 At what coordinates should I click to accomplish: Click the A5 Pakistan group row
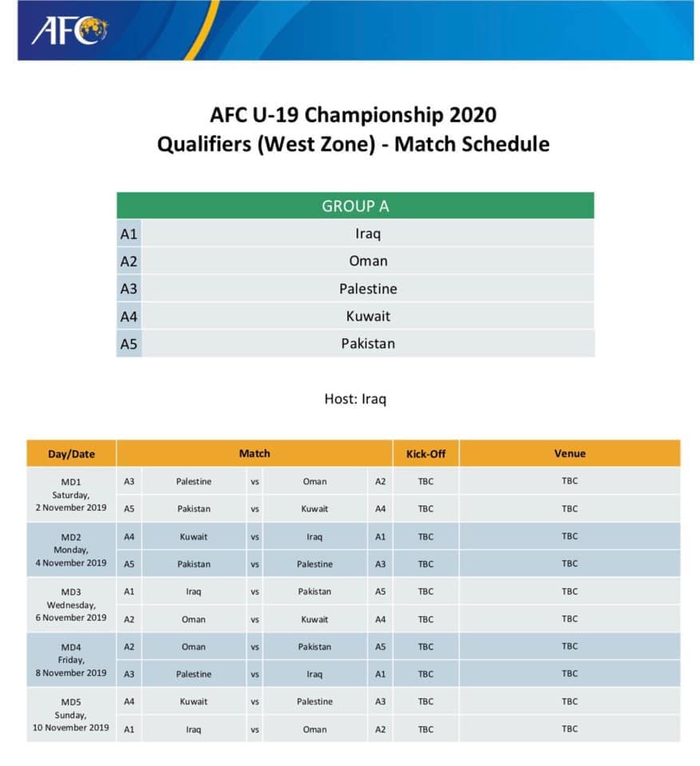pos(355,343)
